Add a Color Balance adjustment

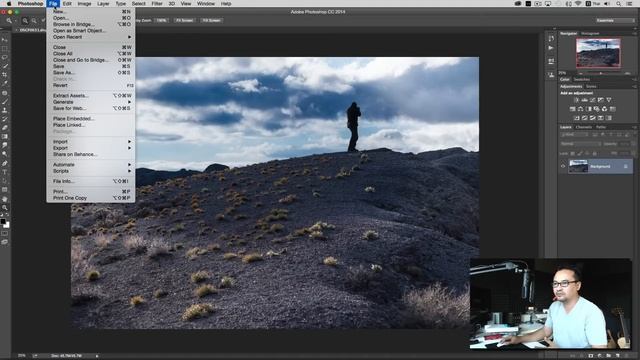tap(580, 109)
